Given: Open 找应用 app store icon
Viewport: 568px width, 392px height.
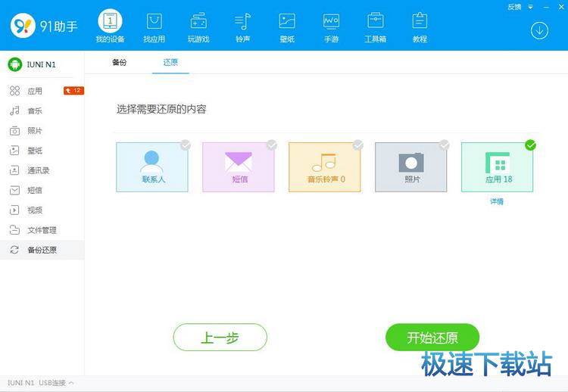Looking at the screenshot, I should [154, 27].
